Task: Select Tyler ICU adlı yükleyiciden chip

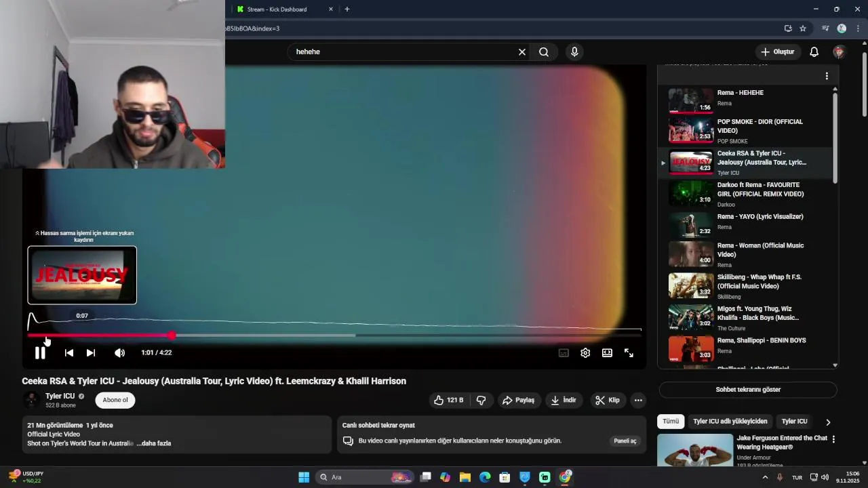Action: pos(730,422)
